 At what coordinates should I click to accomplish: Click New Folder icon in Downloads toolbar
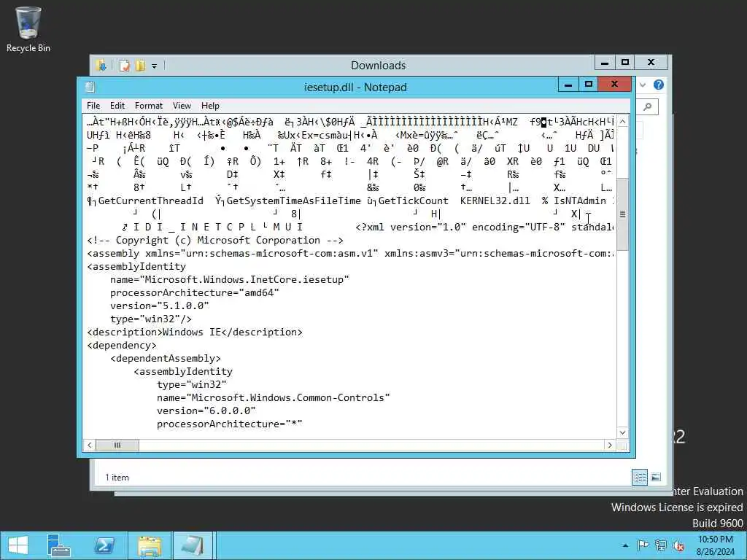click(141, 66)
